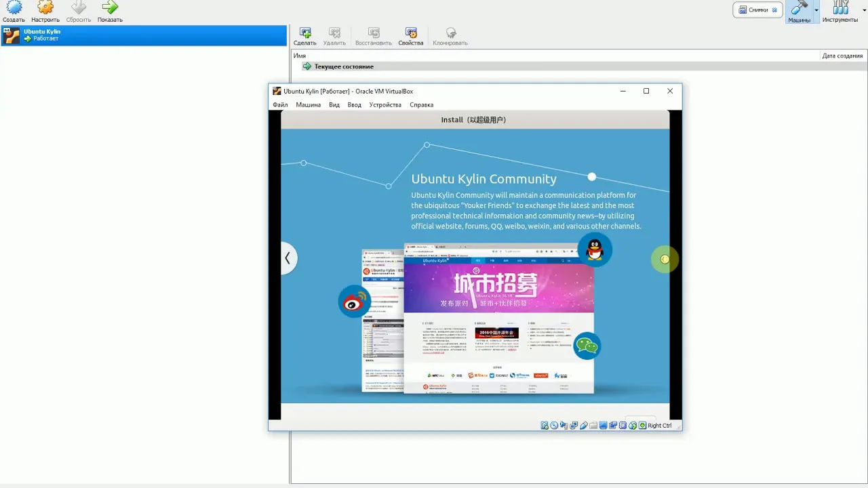The image size is (868, 488).
Task: Open the Вид menu
Action: (x=334, y=105)
